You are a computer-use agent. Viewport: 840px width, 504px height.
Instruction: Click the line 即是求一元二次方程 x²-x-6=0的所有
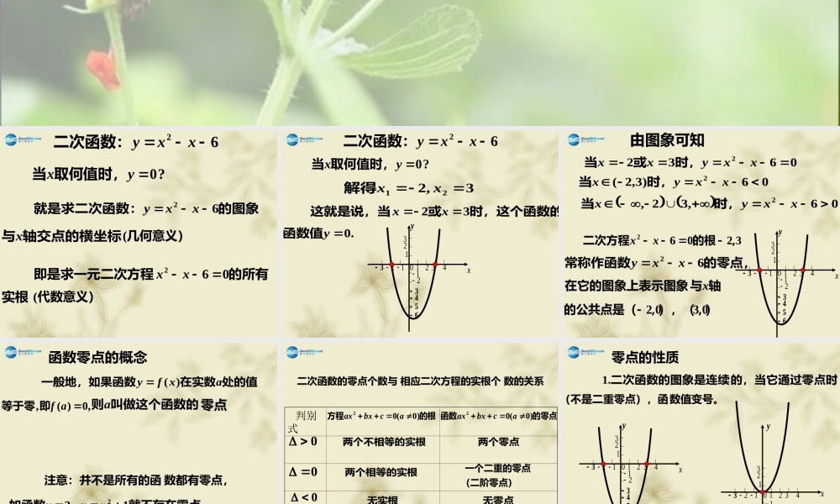[151, 274]
